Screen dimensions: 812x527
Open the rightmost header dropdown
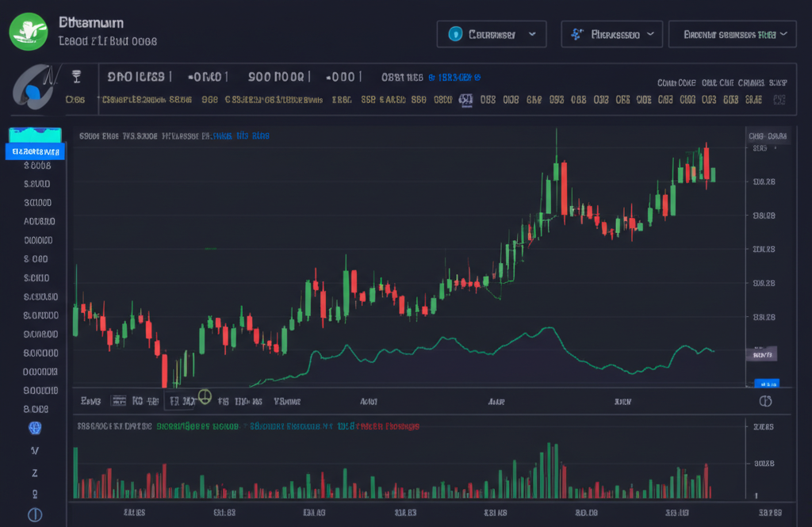[732, 34]
